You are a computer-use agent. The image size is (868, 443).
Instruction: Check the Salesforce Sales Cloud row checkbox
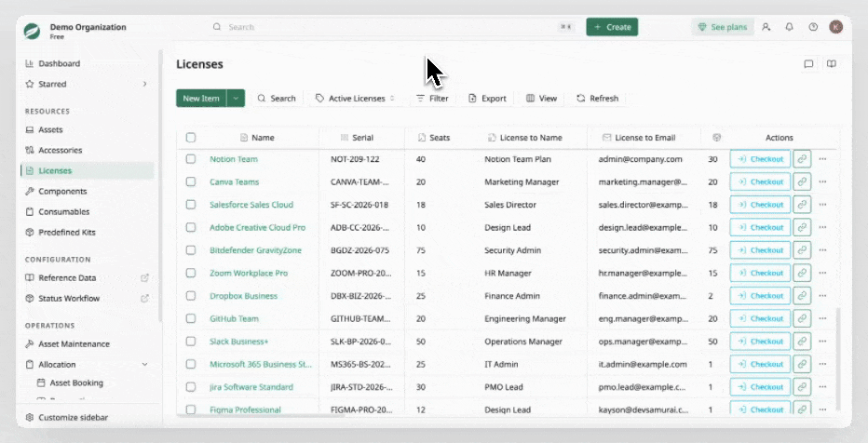tap(191, 205)
